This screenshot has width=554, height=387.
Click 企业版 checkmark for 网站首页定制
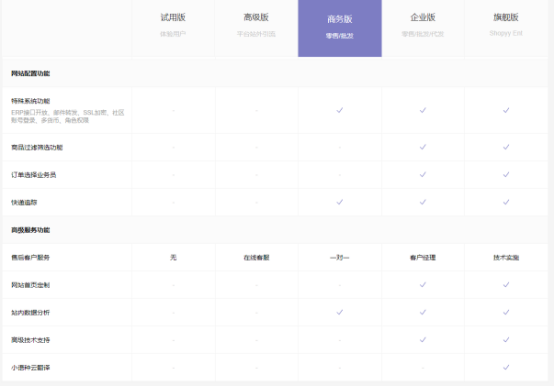pyautogui.click(x=423, y=285)
